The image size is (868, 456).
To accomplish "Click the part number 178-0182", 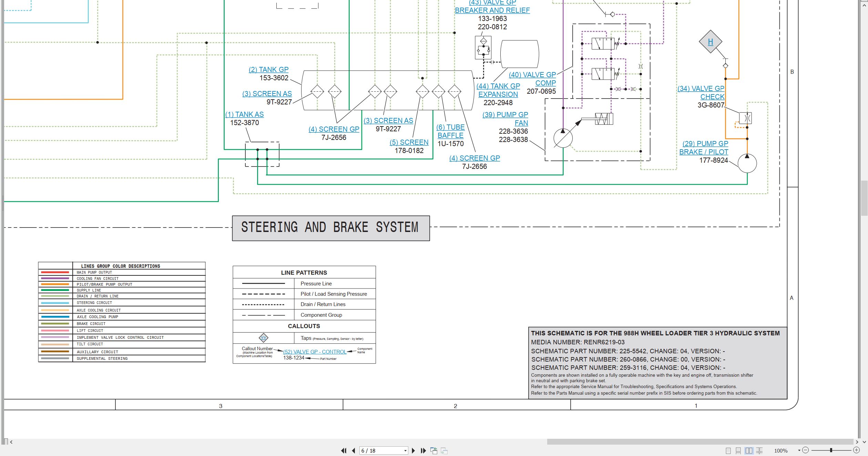I will click(x=409, y=151).
